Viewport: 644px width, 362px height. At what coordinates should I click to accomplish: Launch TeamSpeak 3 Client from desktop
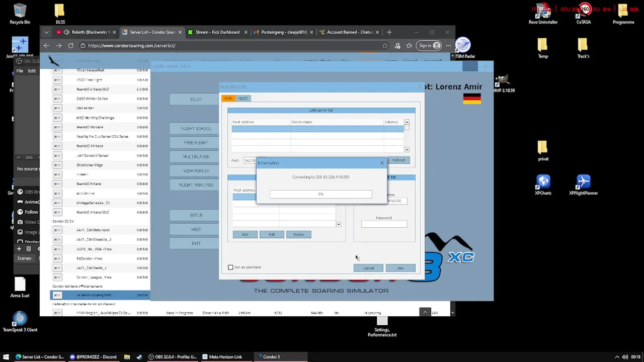20,321
